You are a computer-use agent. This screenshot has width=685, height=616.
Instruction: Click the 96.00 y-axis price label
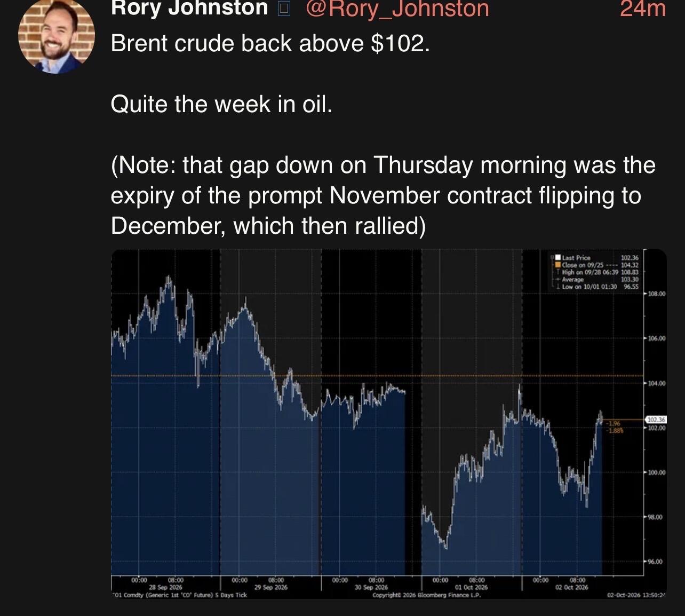pos(657,562)
